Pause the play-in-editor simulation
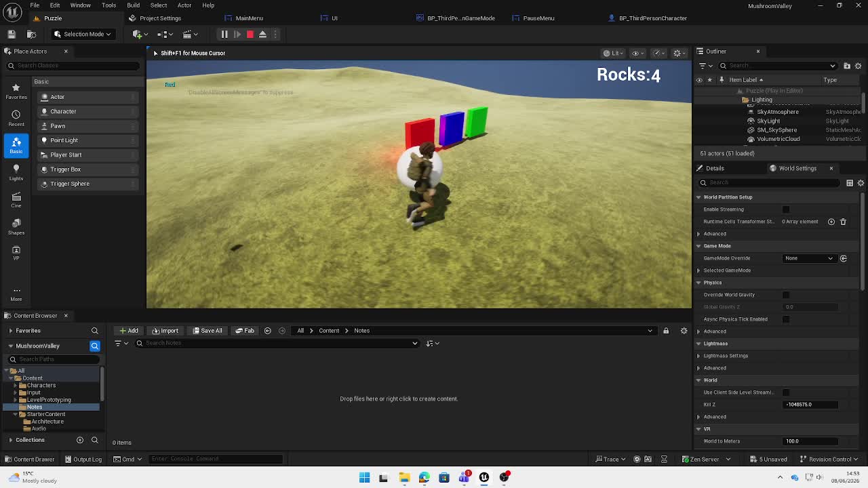 [224, 34]
